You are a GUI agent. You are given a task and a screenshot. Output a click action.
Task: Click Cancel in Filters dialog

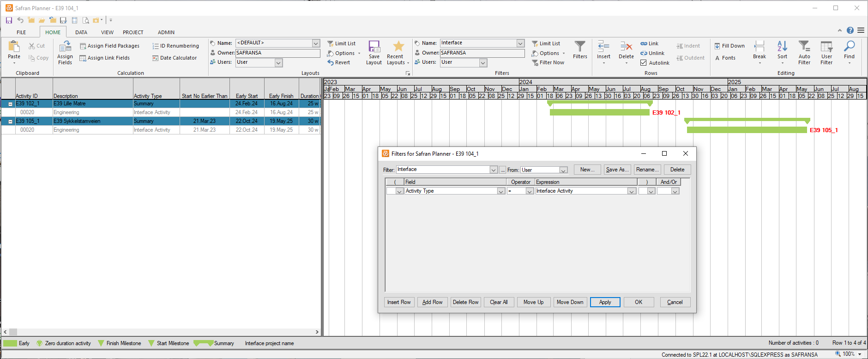675,302
